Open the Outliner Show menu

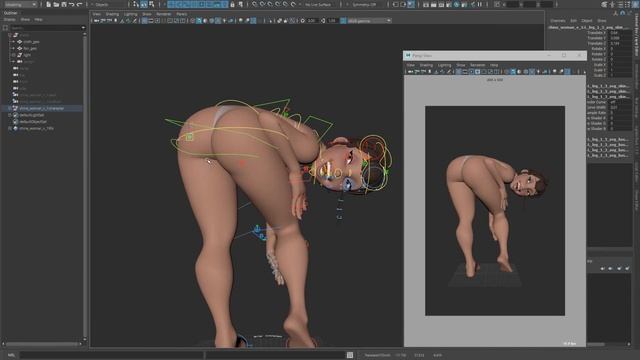pos(25,19)
